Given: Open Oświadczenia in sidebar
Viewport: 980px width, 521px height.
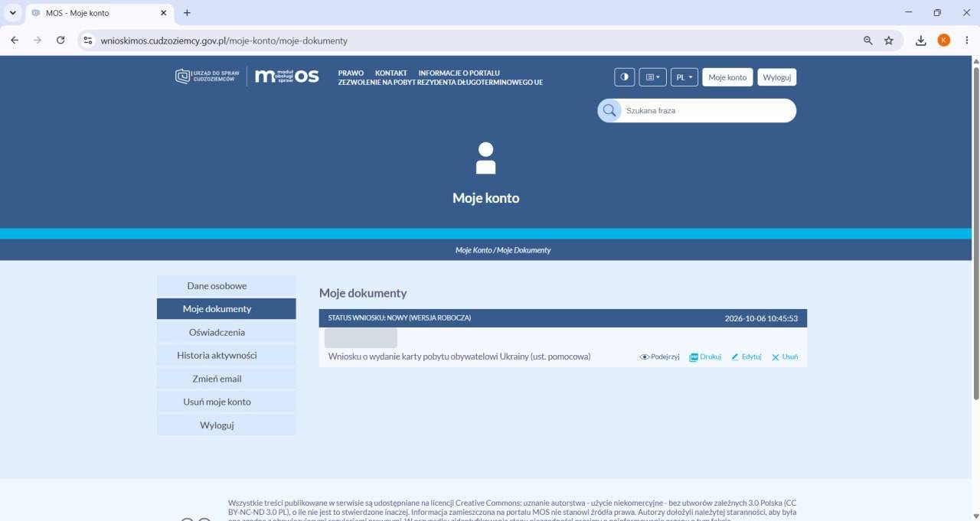Looking at the screenshot, I should click(x=226, y=332).
